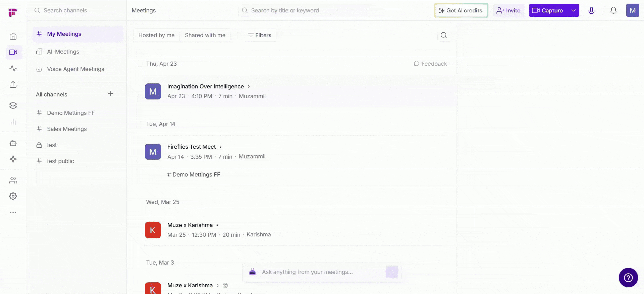Open the Filters menu
Screen dimensions: 644x294
(x=260, y=35)
